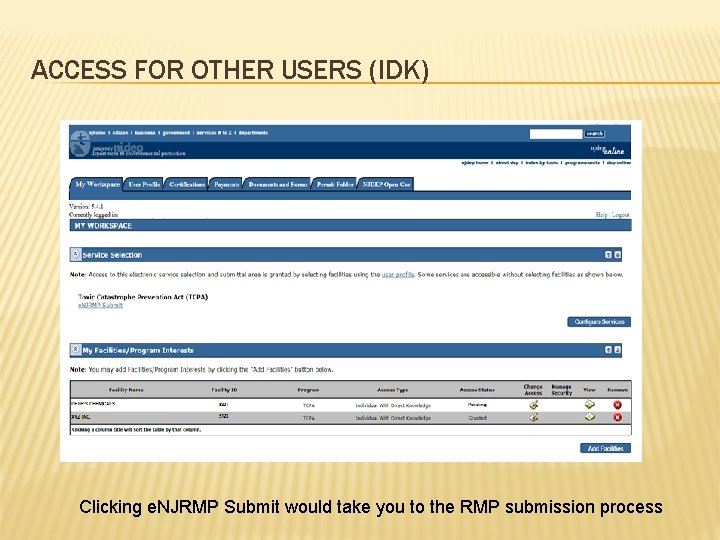Click Individual With Direct Knowledge in Granted row
720x540 pixels.
[393, 418]
